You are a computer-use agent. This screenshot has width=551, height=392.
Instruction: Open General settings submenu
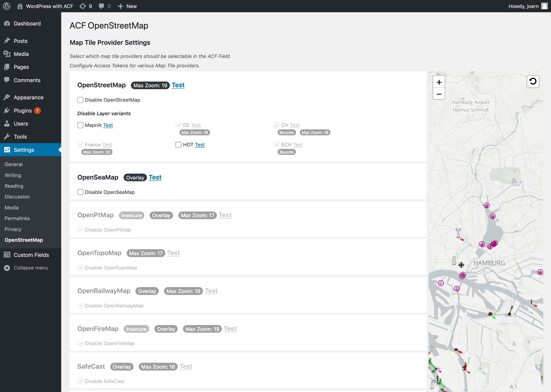[14, 164]
